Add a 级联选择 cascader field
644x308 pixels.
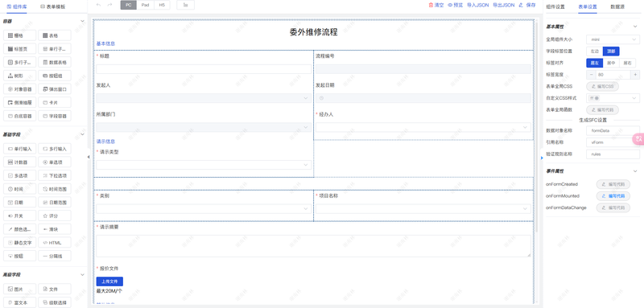coord(55,302)
